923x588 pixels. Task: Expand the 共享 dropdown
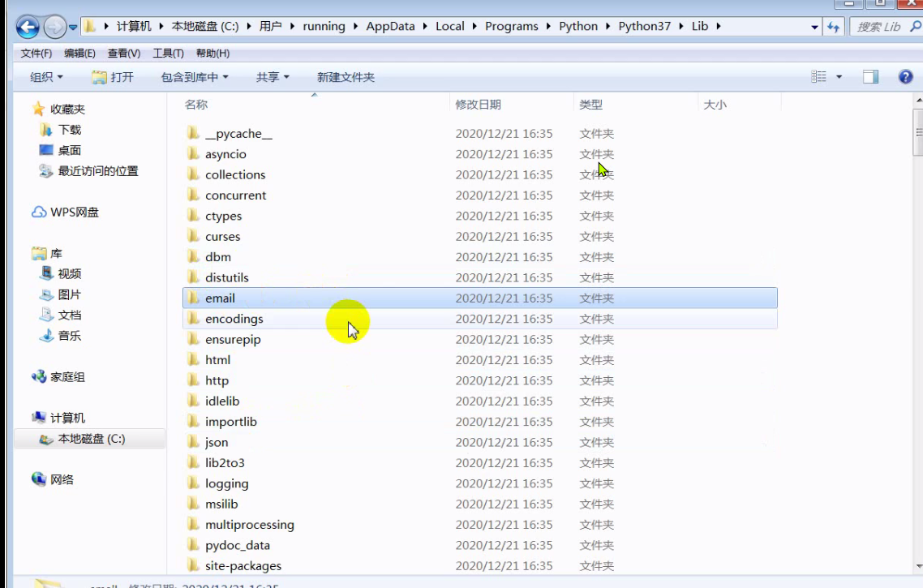(x=273, y=77)
